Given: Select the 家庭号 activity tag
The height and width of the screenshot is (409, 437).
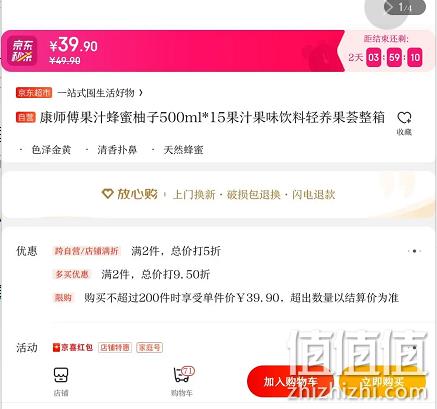Looking at the screenshot, I should pyautogui.click(x=149, y=348).
